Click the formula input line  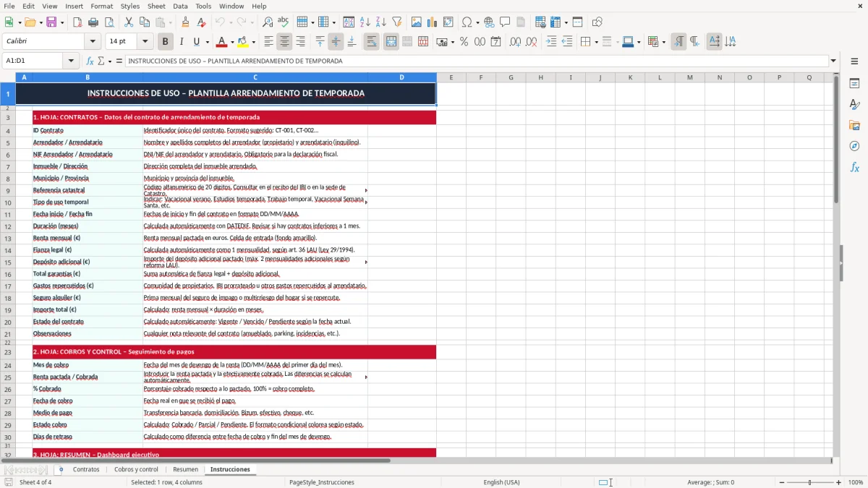point(477,61)
